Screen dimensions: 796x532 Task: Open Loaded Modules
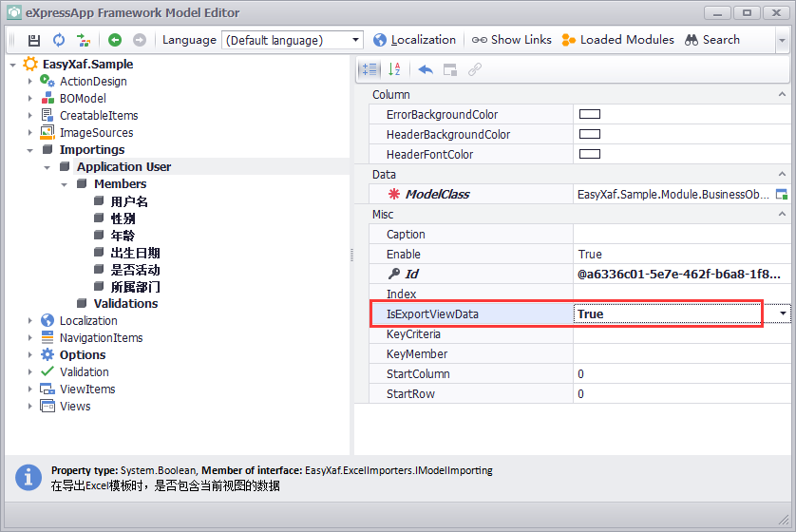(617, 40)
